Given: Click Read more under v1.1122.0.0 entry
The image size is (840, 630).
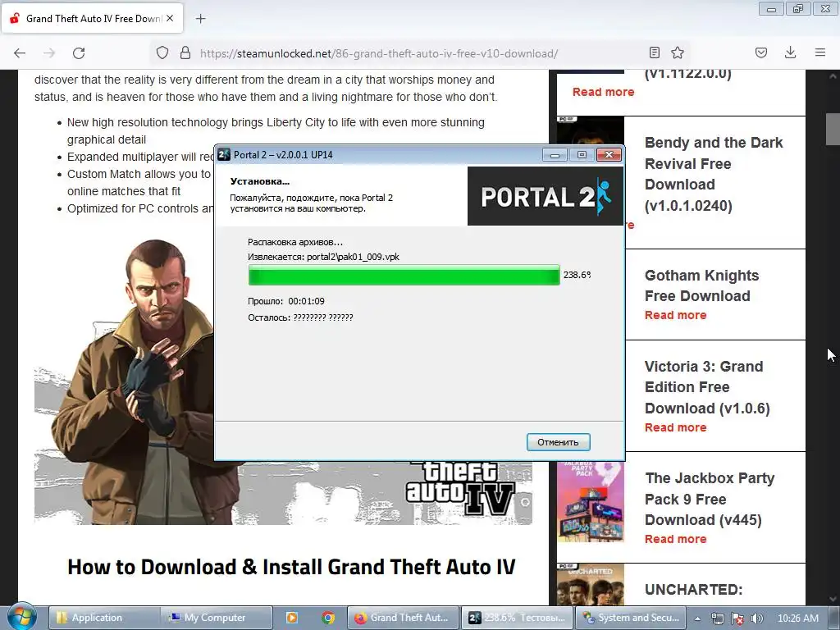Looking at the screenshot, I should (603, 92).
